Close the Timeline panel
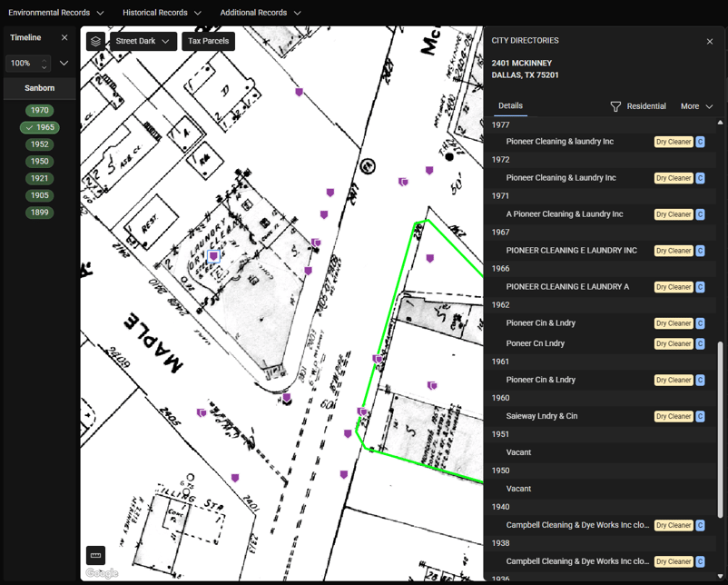Image resolution: width=728 pixels, height=585 pixels. coord(64,38)
